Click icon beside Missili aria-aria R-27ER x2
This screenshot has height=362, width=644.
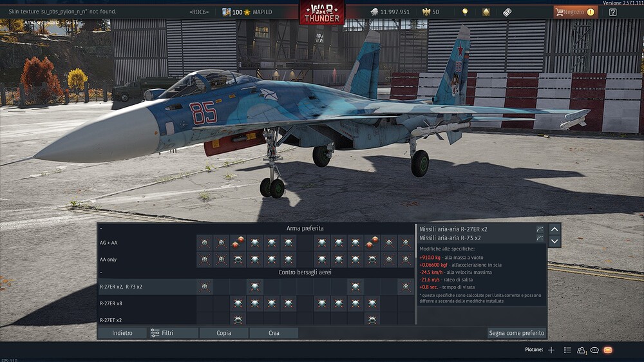tap(540, 229)
